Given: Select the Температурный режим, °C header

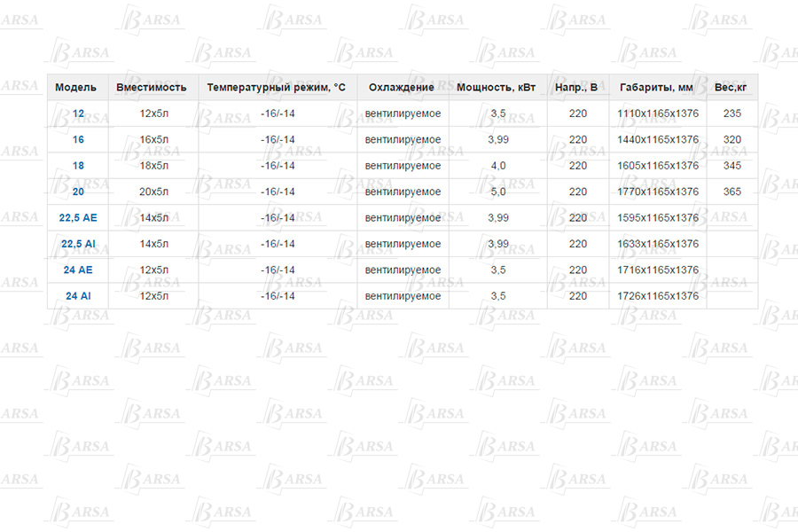Looking at the screenshot, I should (276, 88).
